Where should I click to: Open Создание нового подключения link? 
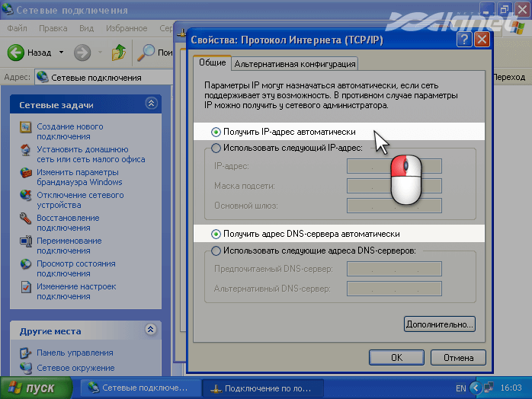tap(70, 132)
